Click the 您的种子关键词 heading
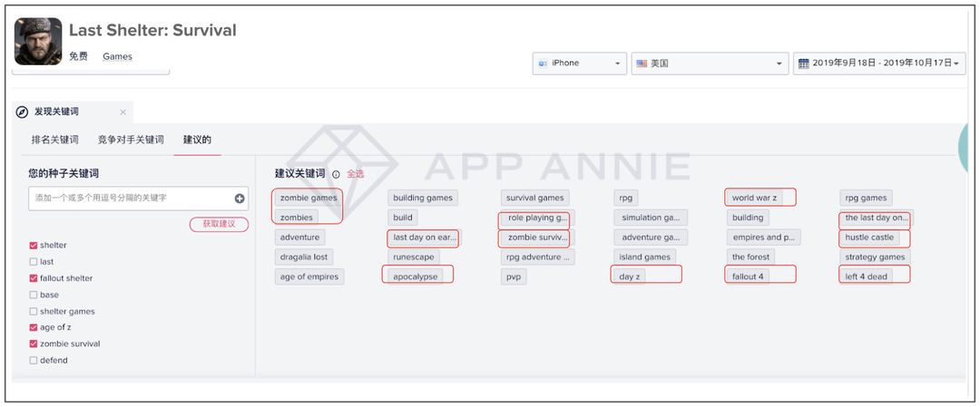The height and width of the screenshot is (407, 980). pos(64,173)
